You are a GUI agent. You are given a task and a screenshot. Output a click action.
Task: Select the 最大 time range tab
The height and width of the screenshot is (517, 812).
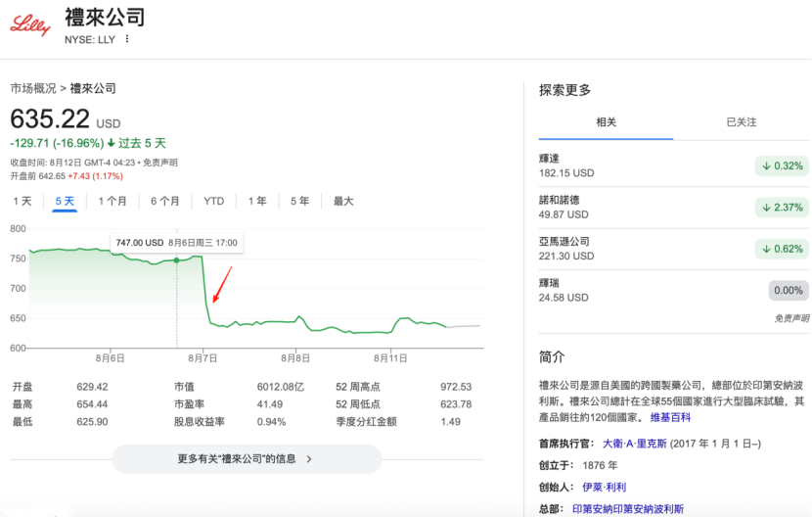[x=343, y=201]
